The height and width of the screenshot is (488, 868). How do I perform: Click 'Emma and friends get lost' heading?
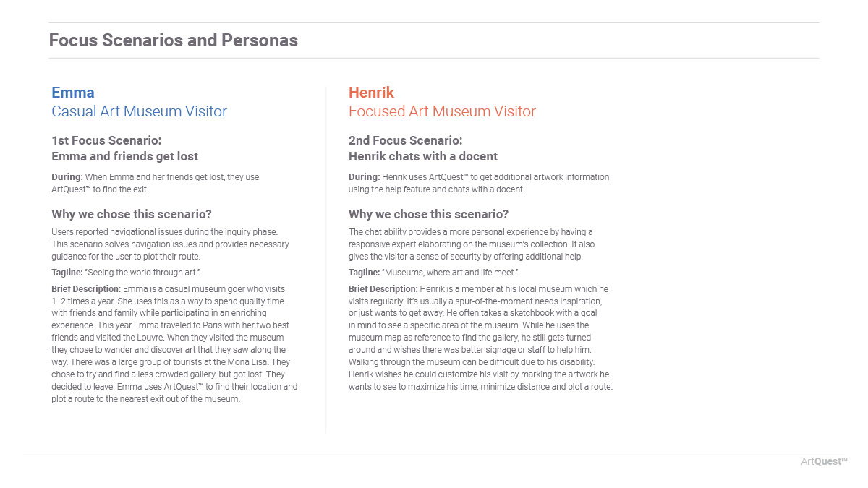pos(124,156)
